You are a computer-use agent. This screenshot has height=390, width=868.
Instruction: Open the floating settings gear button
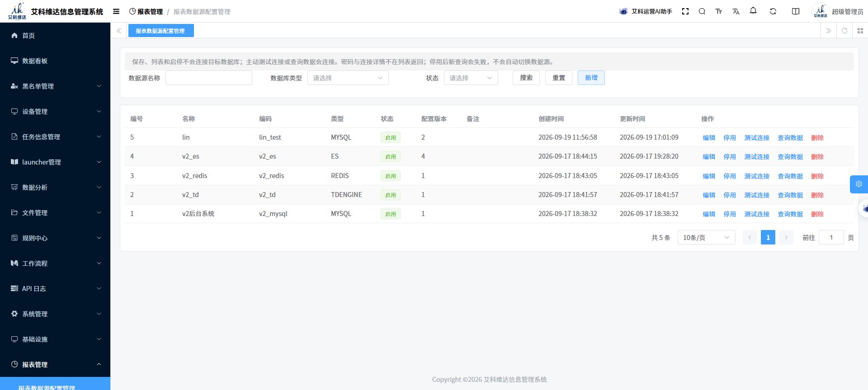(x=859, y=184)
